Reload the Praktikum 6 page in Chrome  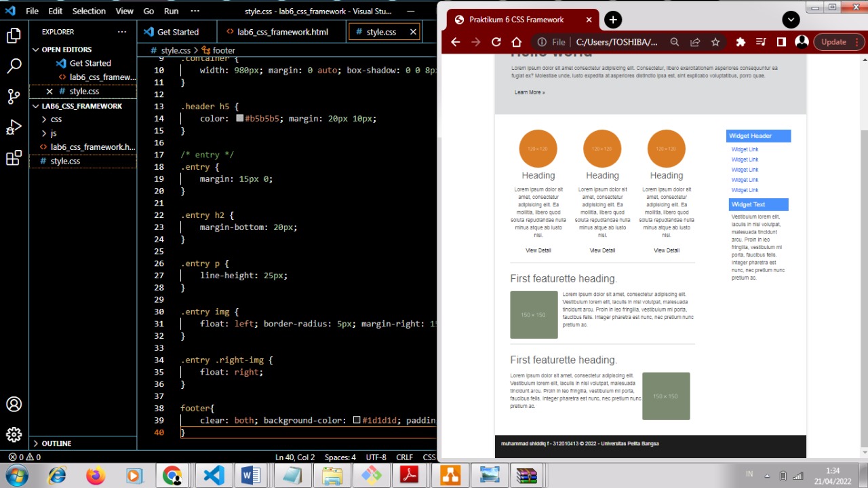(x=496, y=42)
